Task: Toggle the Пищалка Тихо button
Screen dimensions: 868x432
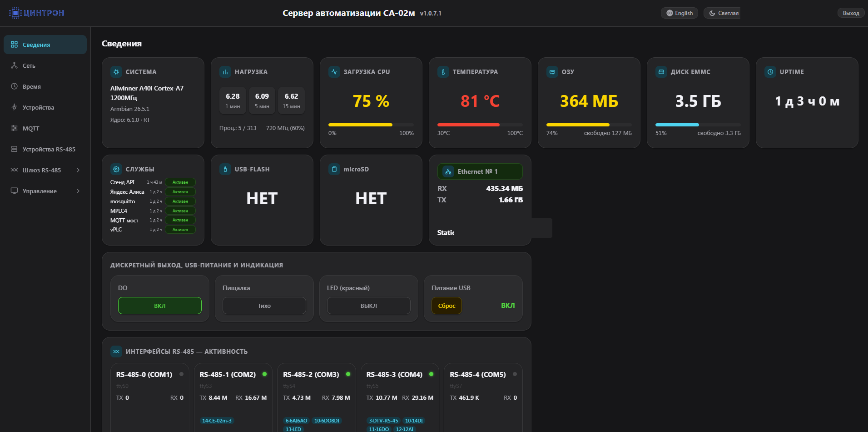Action: pyautogui.click(x=264, y=306)
